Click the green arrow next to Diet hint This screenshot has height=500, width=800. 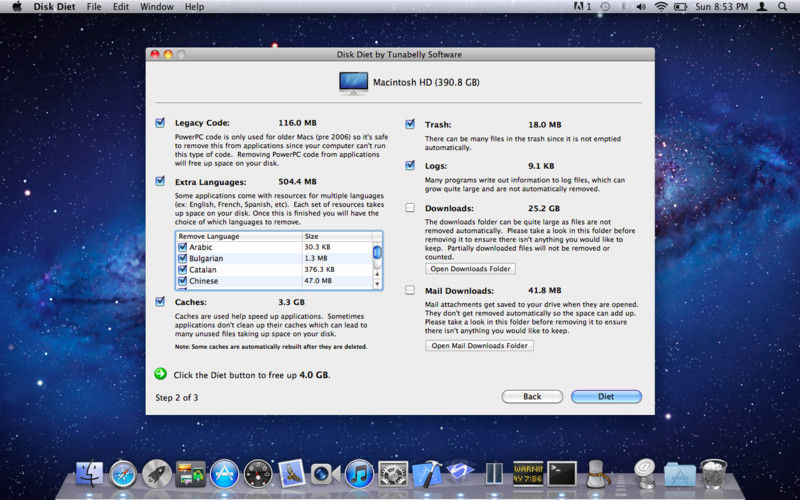click(x=161, y=374)
